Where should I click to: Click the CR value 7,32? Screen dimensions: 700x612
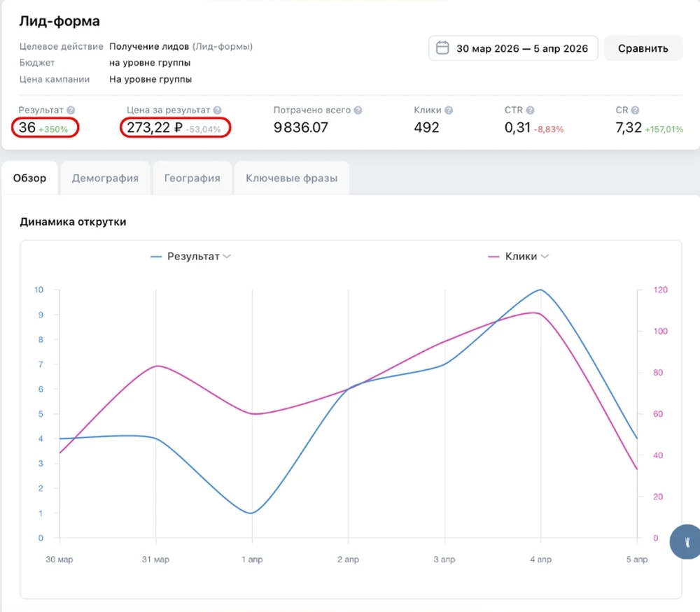(629, 127)
